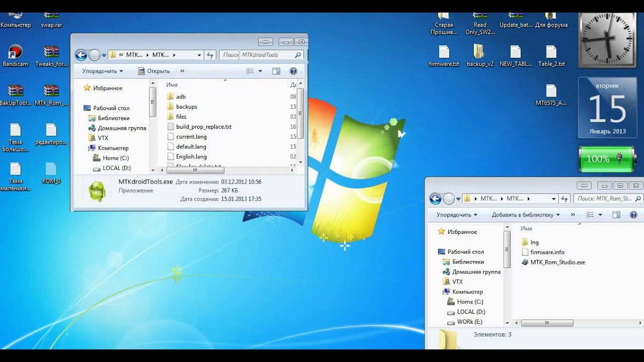Open firmware.txt desktop file
The height and width of the screenshot is (362, 644).
coord(444,55)
